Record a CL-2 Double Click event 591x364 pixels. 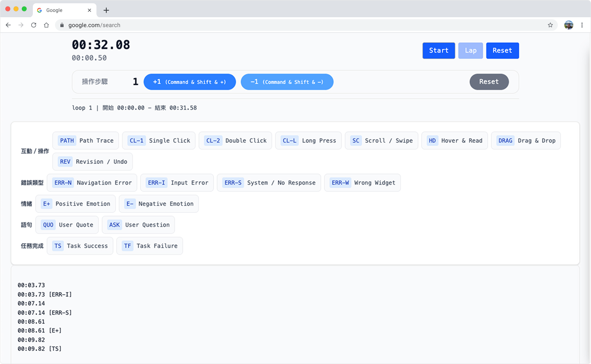coord(235,140)
